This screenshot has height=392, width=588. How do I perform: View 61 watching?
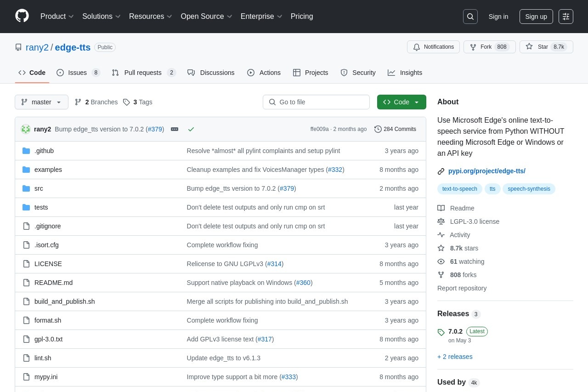click(461, 261)
